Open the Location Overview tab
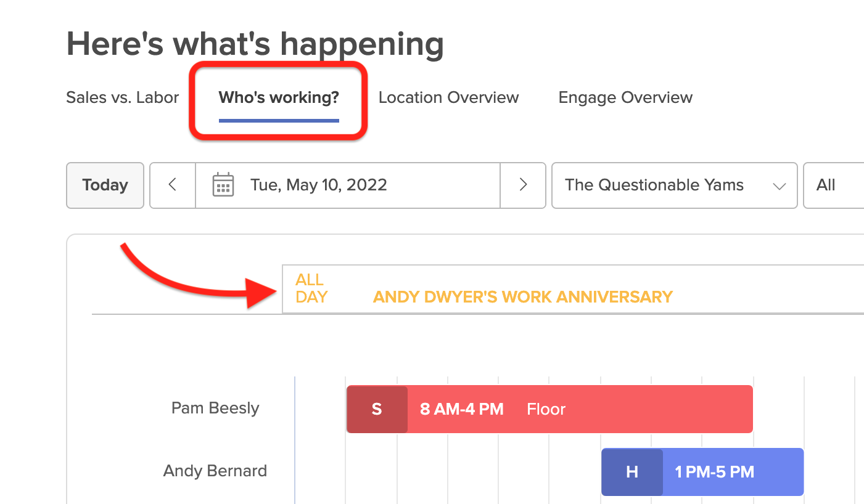 click(448, 97)
